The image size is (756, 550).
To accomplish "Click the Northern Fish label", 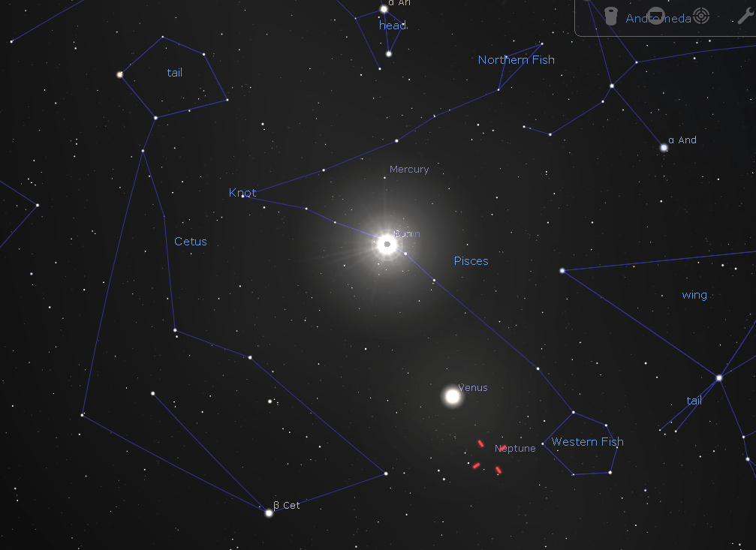I will (516, 60).
